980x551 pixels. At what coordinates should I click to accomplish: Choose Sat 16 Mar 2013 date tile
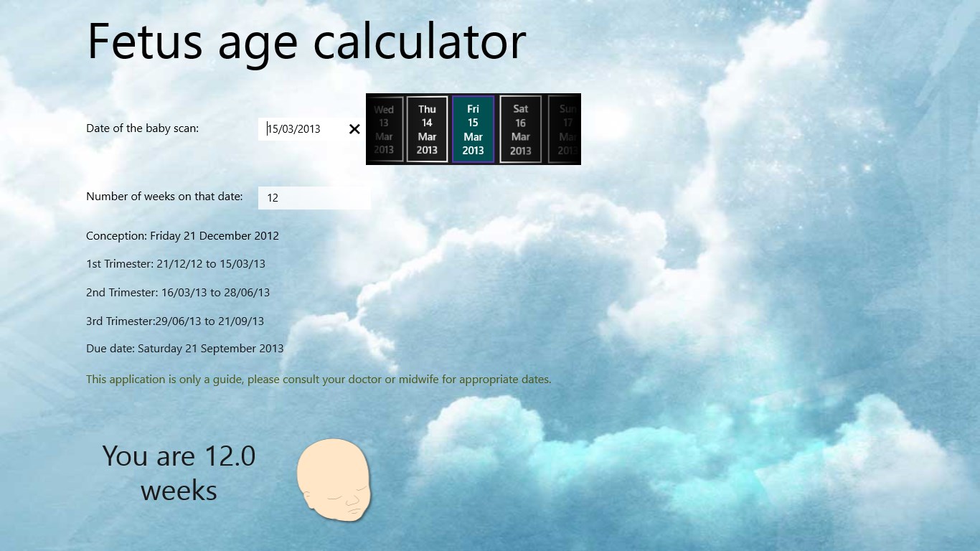pyautogui.click(x=520, y=130)
